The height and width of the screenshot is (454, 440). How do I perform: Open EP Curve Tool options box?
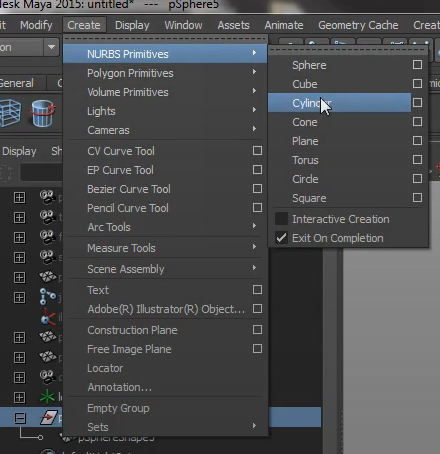click(x=257, y=170)
